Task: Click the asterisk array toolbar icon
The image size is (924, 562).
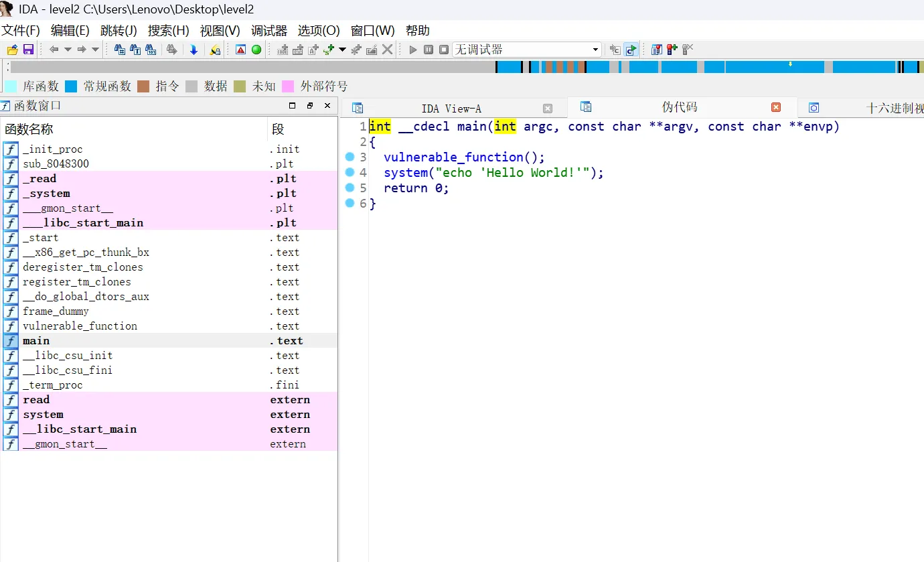Action: tap(356, 50)
